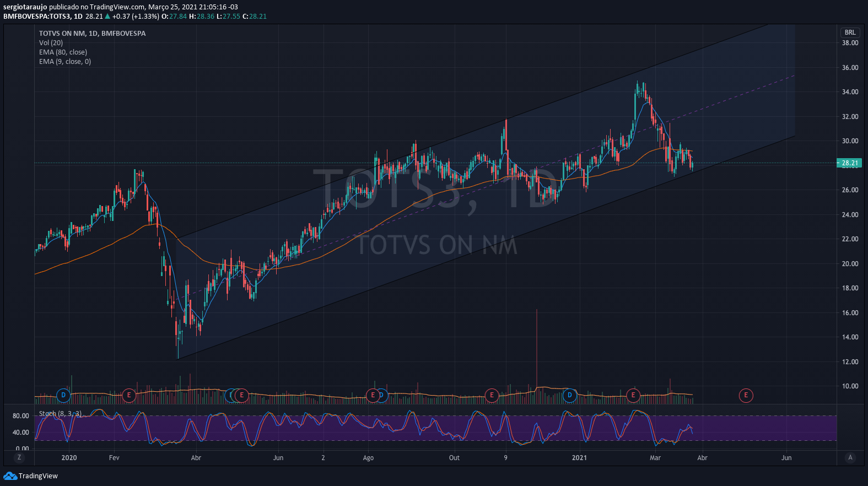Select the Vol (20) indicator label

click(51, 42)
